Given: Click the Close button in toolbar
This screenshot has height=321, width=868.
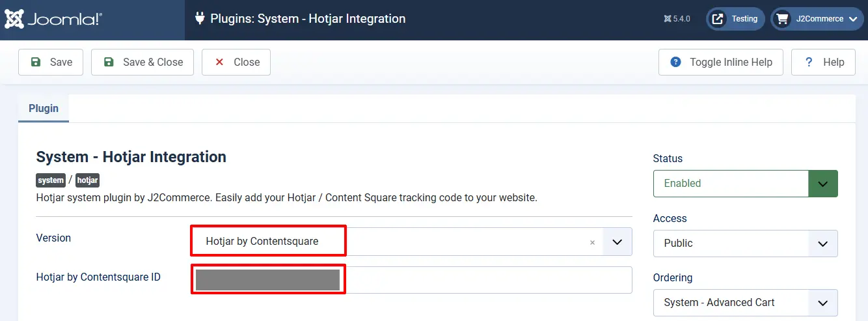Looking at the screenshot, I should tap(236, 62).
